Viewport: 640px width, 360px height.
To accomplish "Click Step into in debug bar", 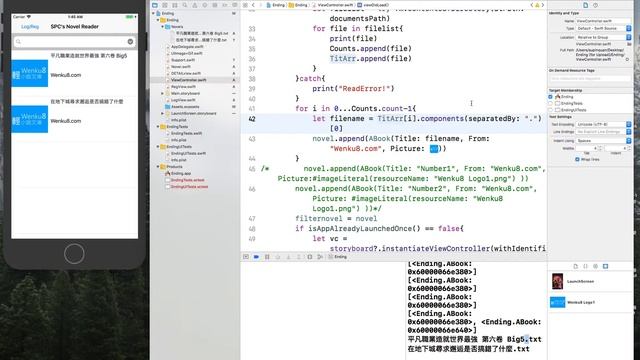I will [289, 257].
